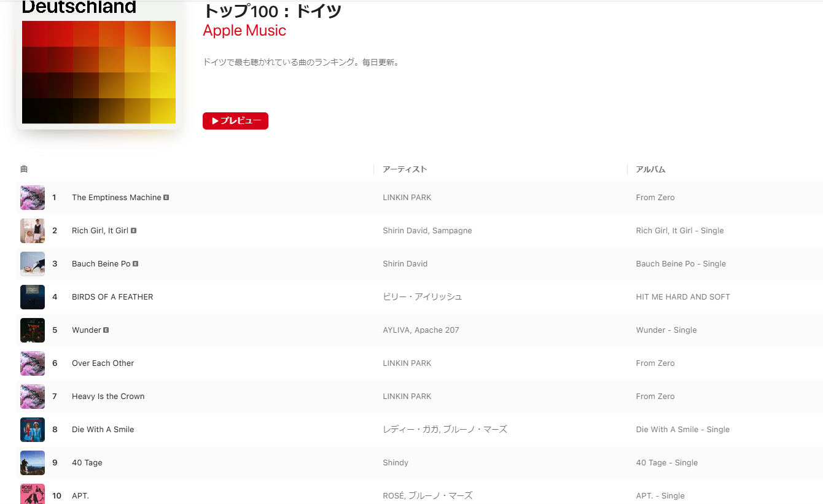Image resolution: width=823 pixels, height=504 pixels.
Task: Click APT. pink cover thumbnail
Action: [x=33, y=494]
